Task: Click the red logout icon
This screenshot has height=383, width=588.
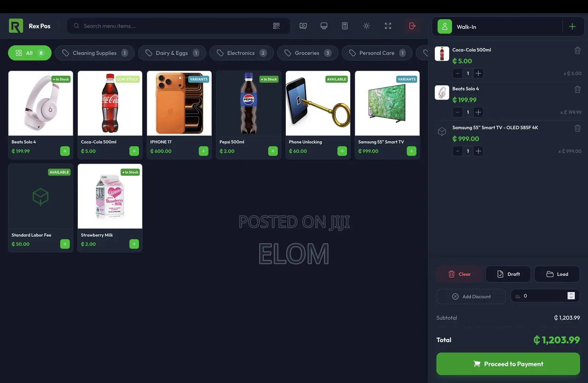Action: [412, 26]
